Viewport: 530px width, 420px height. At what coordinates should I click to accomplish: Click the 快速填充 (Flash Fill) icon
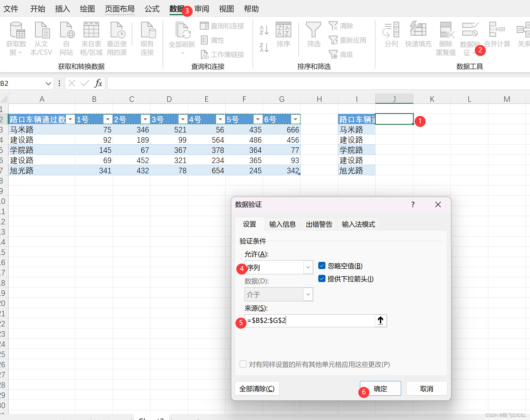[418, 30]
